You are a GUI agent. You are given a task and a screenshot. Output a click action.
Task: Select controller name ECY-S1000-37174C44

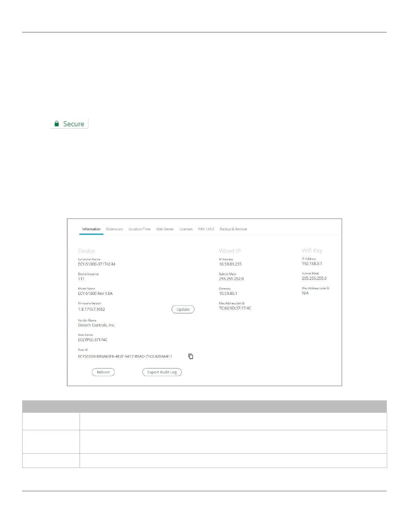(x=97, y=264)
